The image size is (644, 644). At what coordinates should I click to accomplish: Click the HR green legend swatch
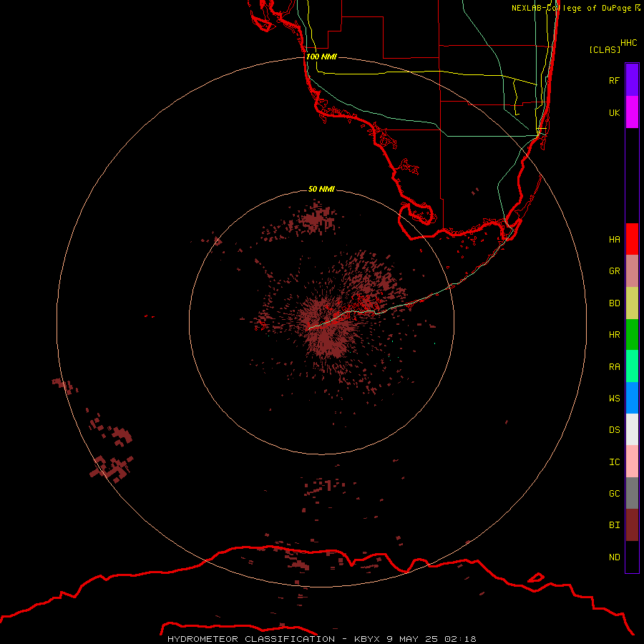click(x=632, y=335)
